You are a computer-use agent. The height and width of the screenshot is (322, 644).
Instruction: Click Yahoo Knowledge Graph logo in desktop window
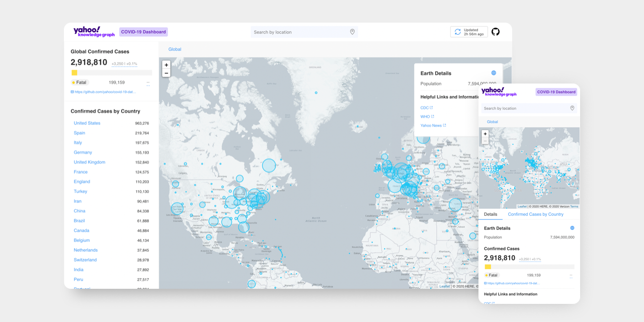[94, 32]
